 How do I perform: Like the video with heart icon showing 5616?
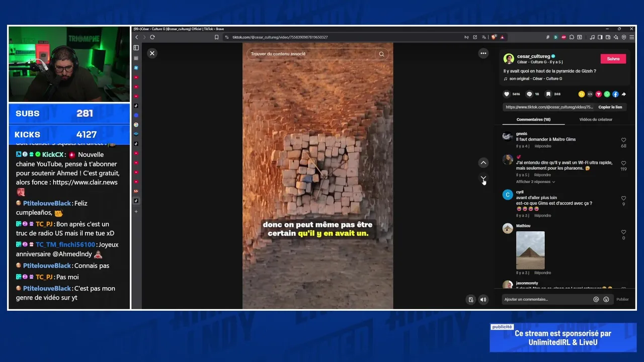(x=507, y=94)
